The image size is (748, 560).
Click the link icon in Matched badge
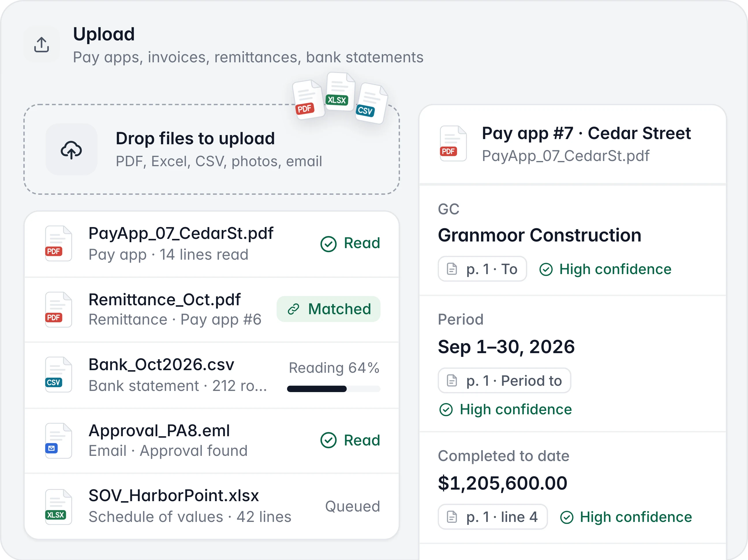point(293,309)
